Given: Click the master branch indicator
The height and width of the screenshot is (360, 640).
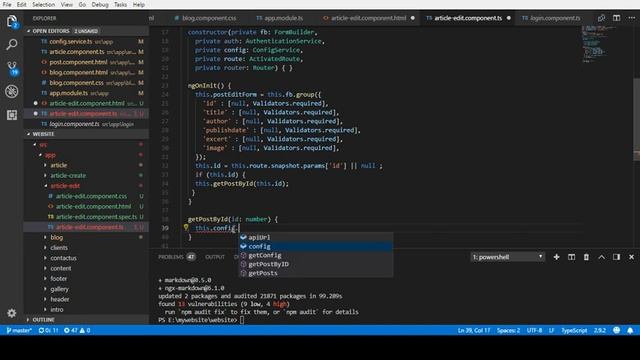Looking at the screenshot, I should (x=19, y=330).
